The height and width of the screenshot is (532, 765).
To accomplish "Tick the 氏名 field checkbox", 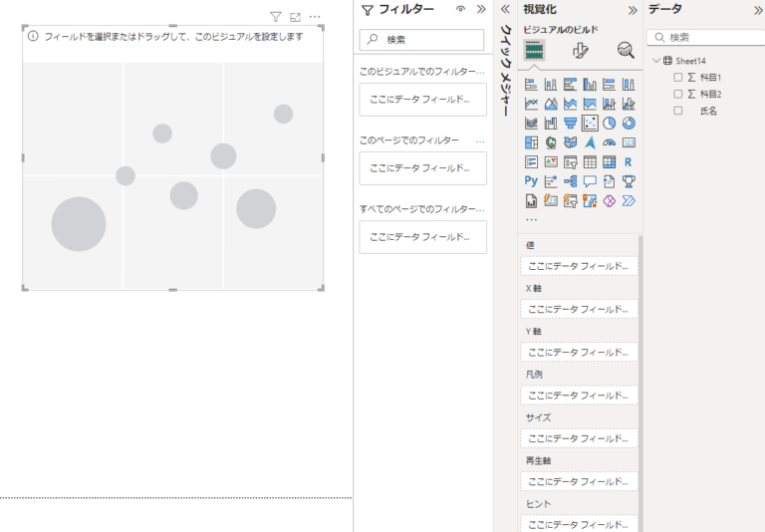I will [678, 111].
